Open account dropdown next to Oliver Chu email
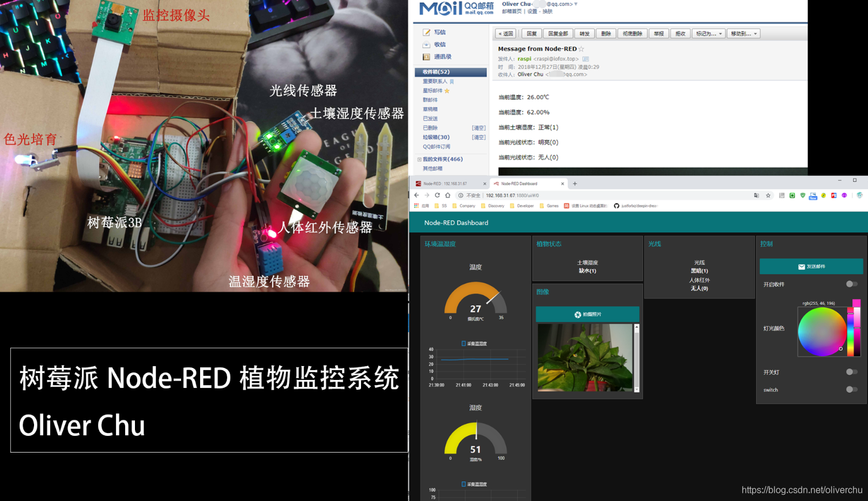Viewport: 868px width, 501px height. 576,4
